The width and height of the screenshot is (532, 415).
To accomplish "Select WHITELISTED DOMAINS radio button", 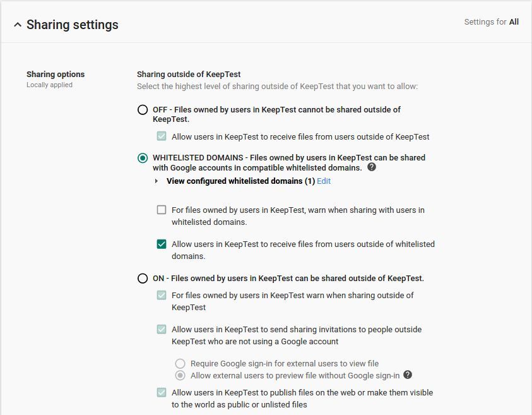I will pyautogui.click(x=143, y=158).
